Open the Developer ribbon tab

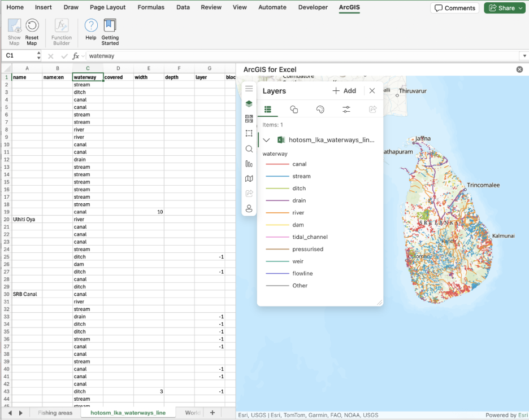[313, 7]
